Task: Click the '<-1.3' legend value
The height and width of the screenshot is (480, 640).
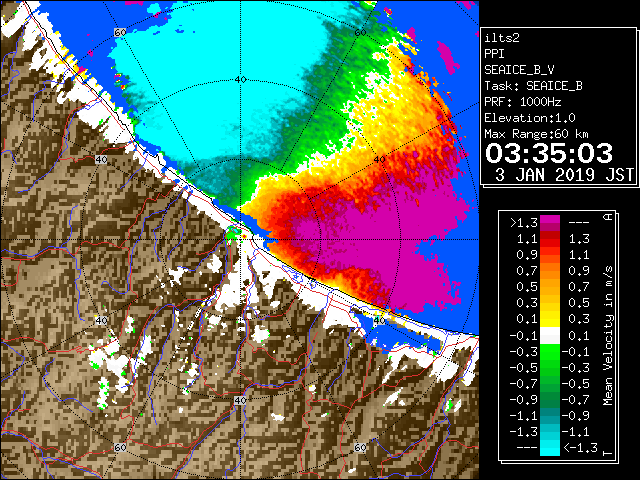Action: click(580, 448)
